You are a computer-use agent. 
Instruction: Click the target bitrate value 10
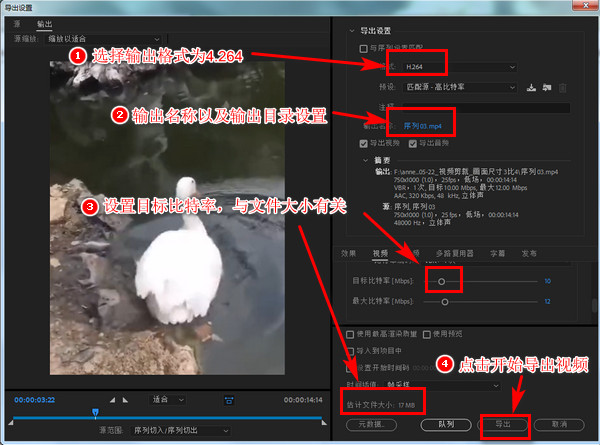point(548,281)
